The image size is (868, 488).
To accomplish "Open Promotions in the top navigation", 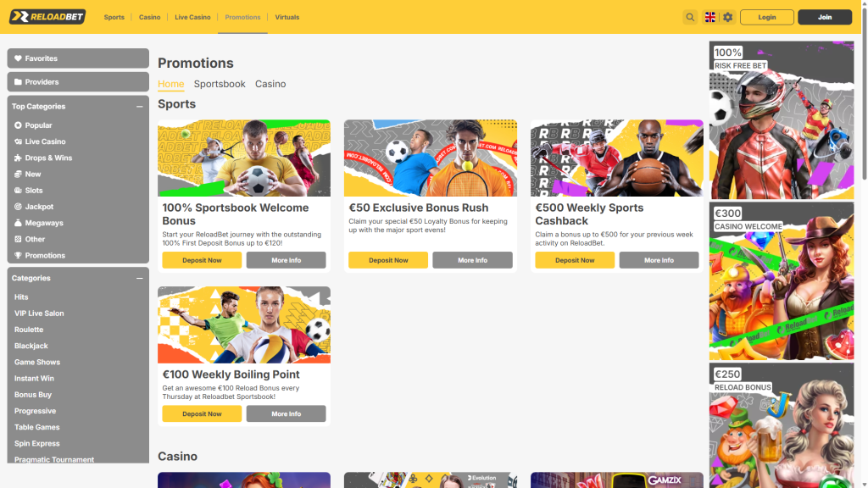I will click(242, 17).
